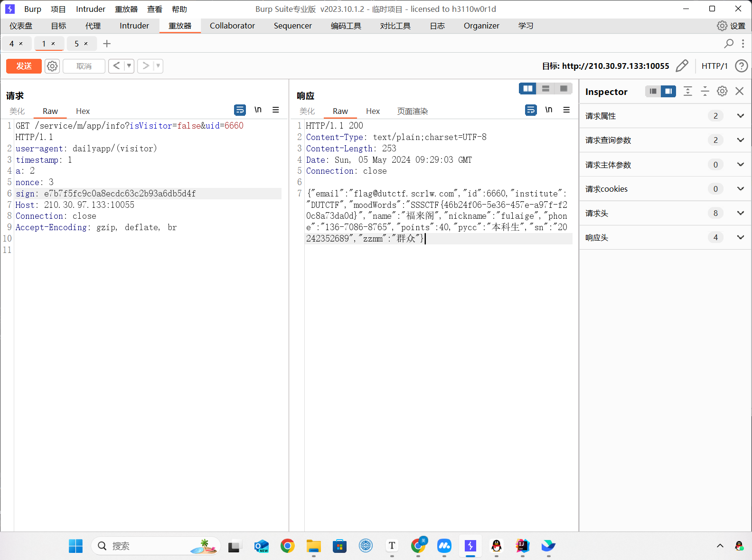This screenshot has height=560, width=752.
Task: Click the orange 发送 button
Action: [24, 66]
